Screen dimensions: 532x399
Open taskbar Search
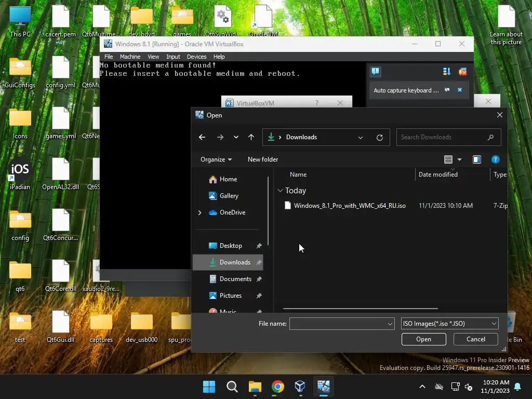[x=232, y=387]
